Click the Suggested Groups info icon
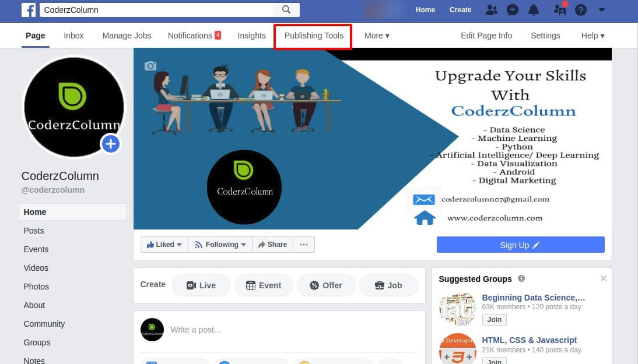 pyautogui.click(x=521, y=279)
